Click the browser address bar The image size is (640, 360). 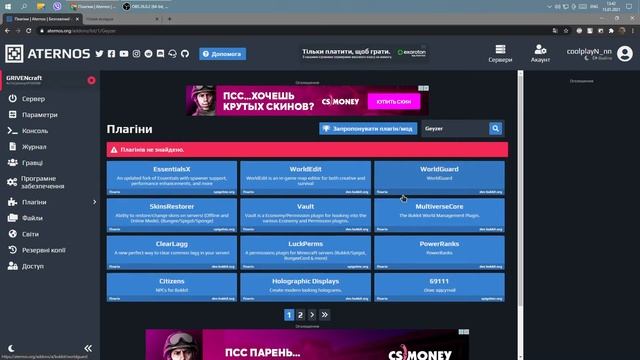coord(294,31)
